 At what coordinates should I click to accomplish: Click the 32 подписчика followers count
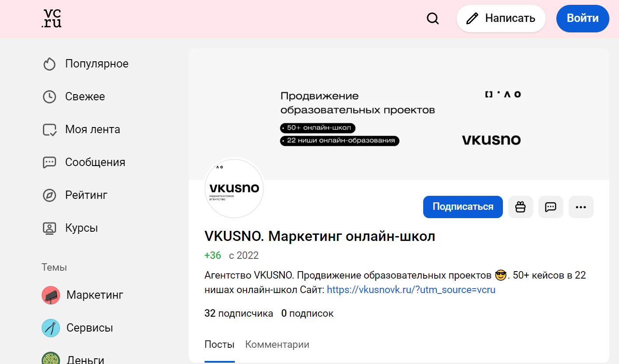pyautogui.click(x=239, y=314)
